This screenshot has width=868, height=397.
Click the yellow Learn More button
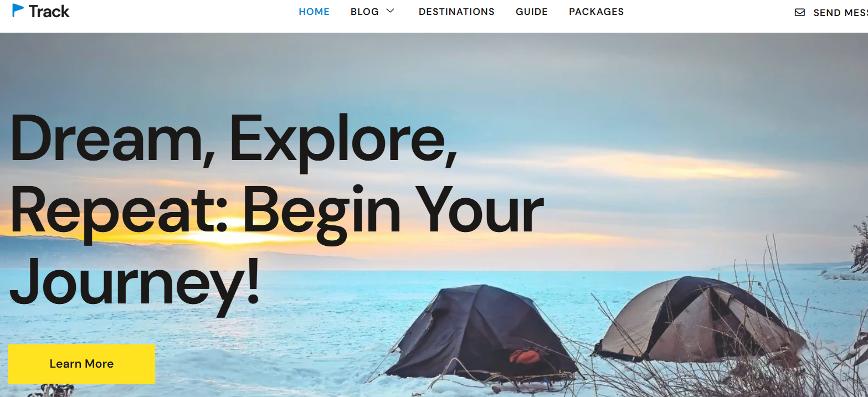81,364
